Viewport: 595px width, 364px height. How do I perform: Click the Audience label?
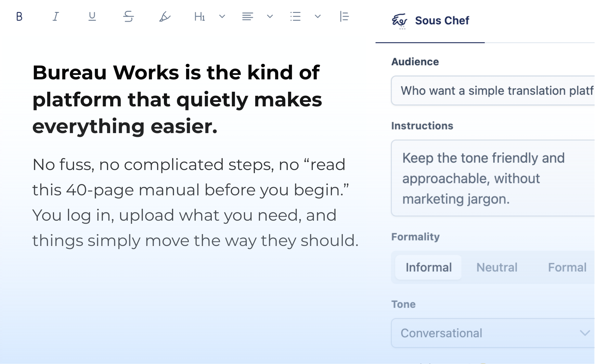coord(415,62)
